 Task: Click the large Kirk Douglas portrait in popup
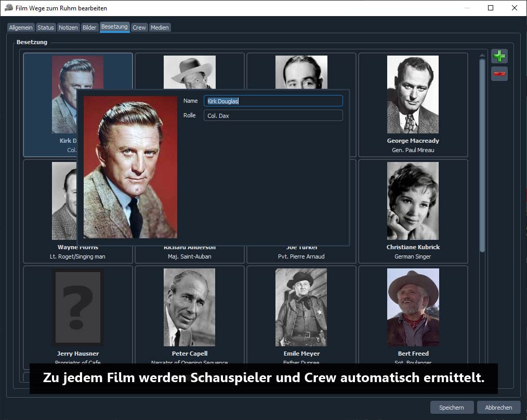pyautogui.click(x=130, y=167)
